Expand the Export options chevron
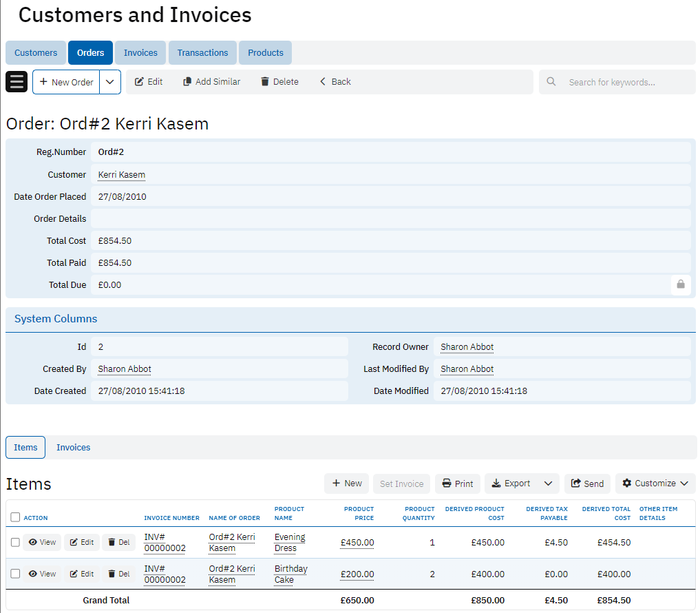700x613 pixels. coord(548,484)
